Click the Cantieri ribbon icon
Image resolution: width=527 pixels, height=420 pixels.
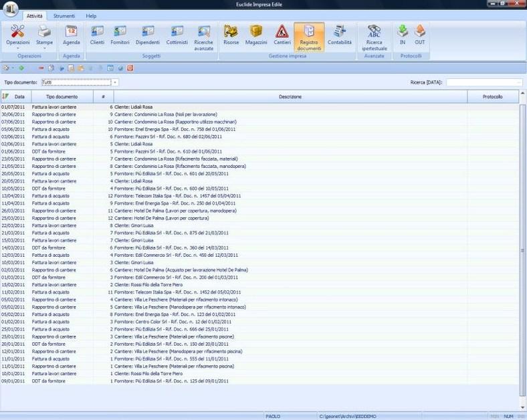coord(282,35)
